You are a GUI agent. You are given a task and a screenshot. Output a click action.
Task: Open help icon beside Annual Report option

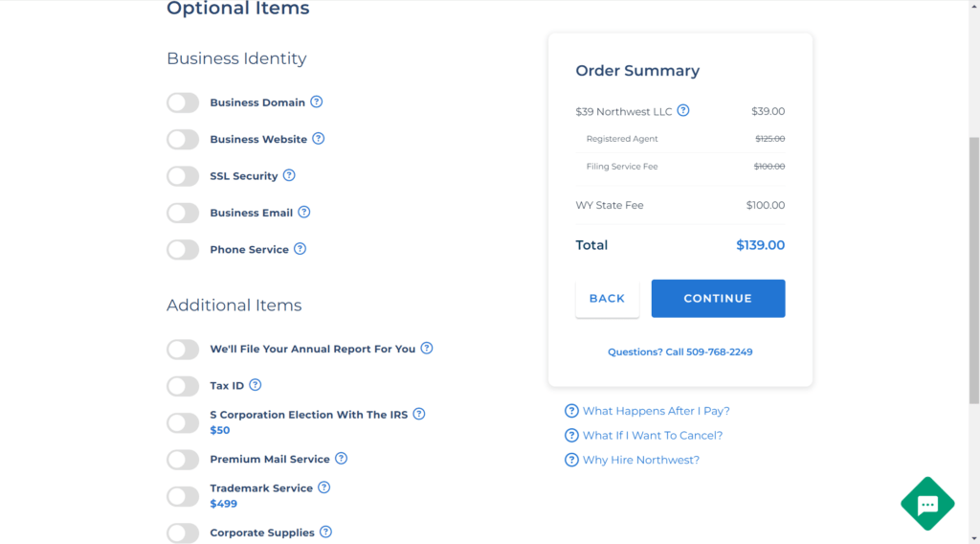click(426, 349)
